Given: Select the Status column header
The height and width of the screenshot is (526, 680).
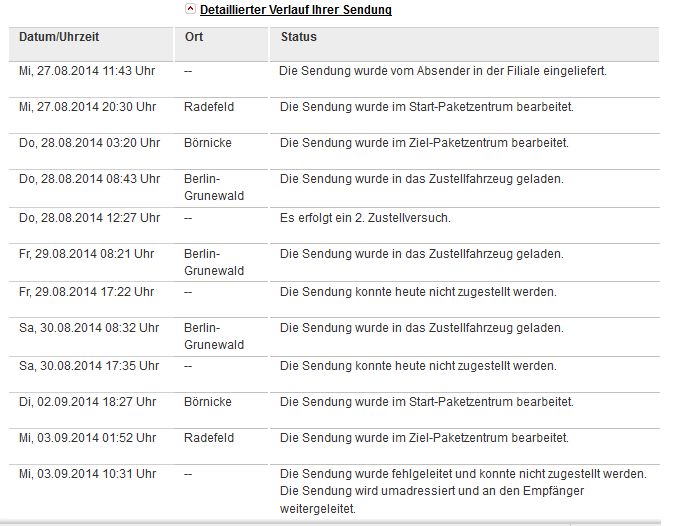Looking at the screenshot, I should [299, 37].
